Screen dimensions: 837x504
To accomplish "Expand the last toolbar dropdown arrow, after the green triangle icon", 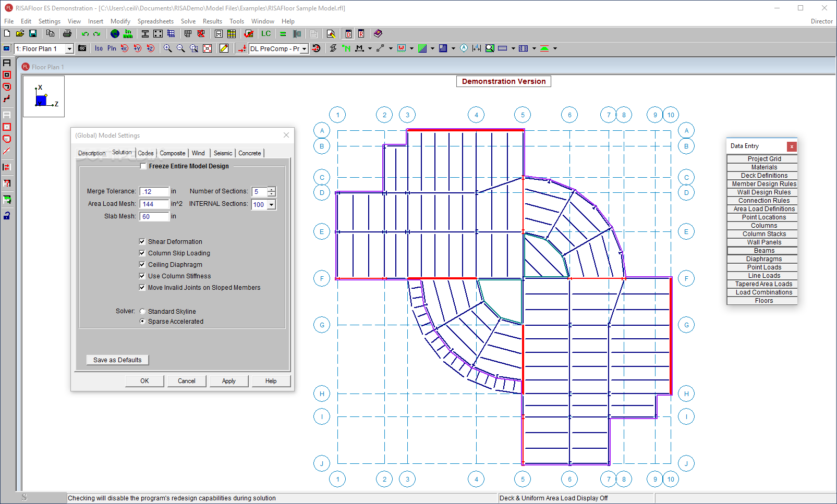I will [x=555, y=48].
